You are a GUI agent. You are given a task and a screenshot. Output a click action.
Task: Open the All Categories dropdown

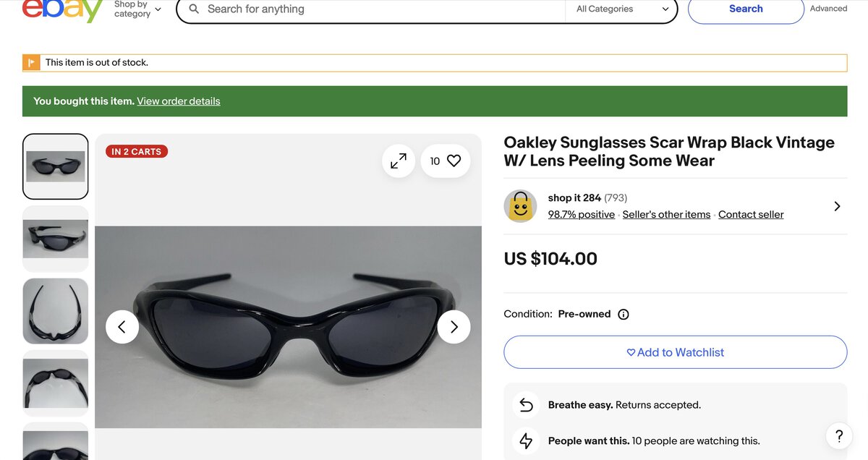click(622, 9)
